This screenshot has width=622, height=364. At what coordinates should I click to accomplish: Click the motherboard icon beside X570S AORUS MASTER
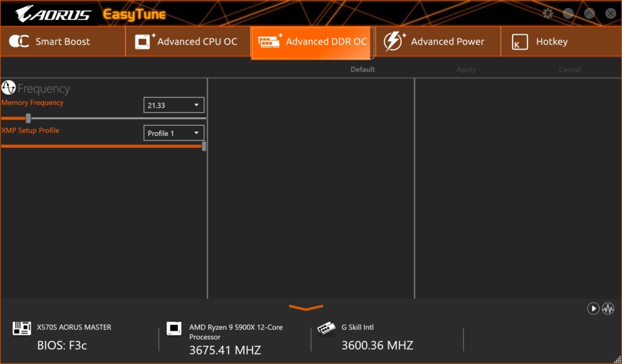(x=21, y=328)
